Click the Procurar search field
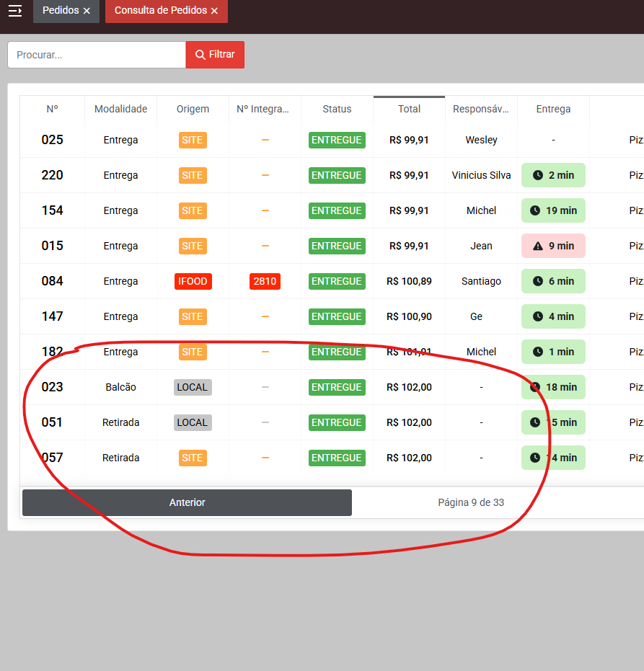Image resolution: width=644 pixels, height=671 pixels. coord(97,55)
